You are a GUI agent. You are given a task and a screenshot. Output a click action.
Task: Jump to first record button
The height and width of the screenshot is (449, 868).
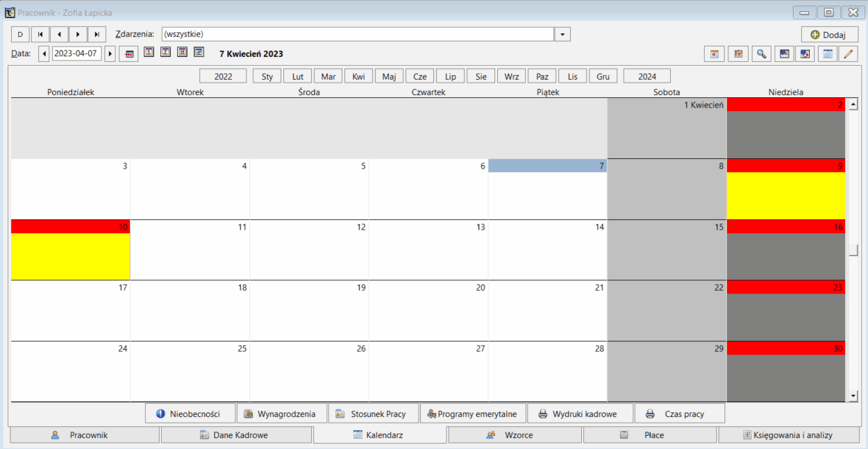coord(40,34)
